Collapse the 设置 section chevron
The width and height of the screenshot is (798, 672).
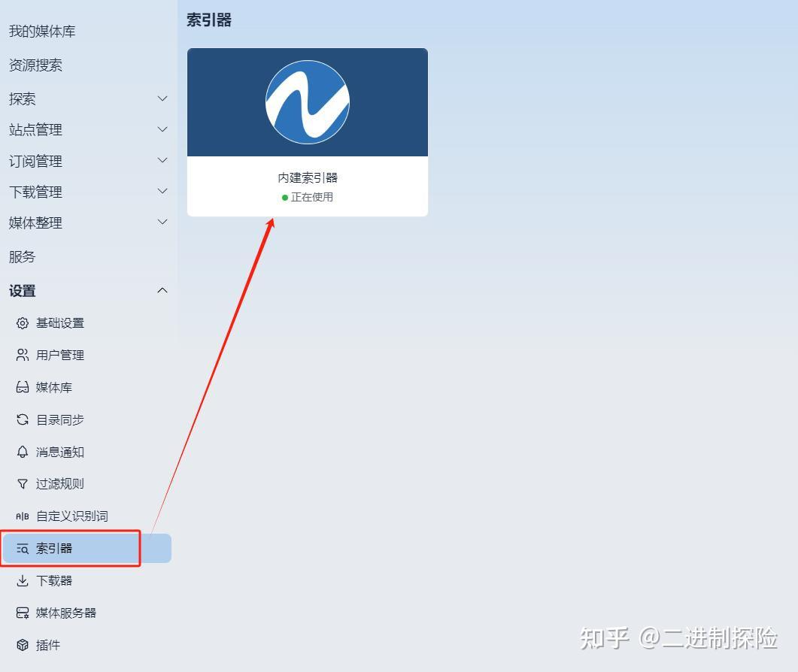tap(162, 290)
